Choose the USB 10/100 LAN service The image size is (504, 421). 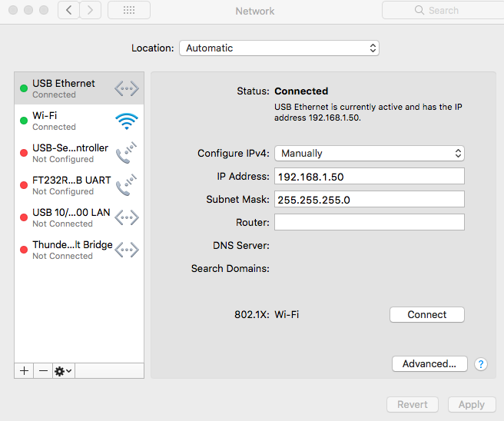tap(79, 217)
